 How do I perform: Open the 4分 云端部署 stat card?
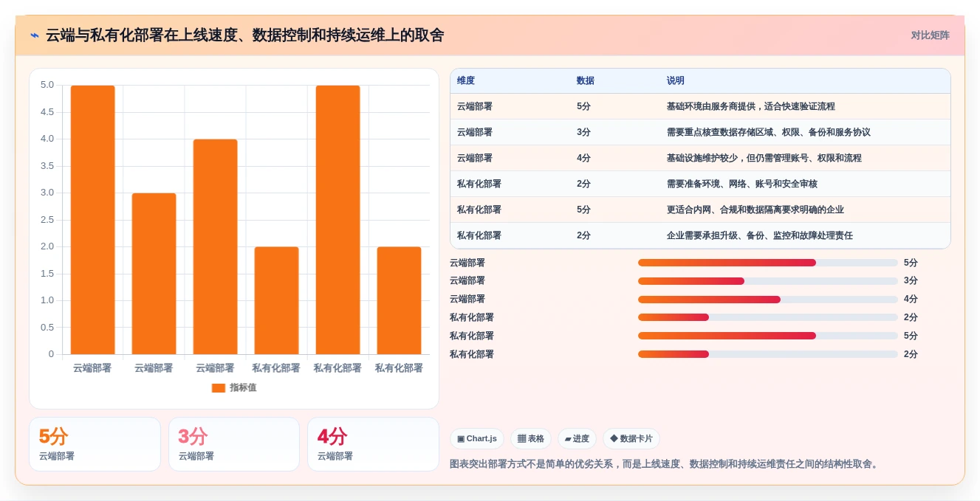click(373, 444)
